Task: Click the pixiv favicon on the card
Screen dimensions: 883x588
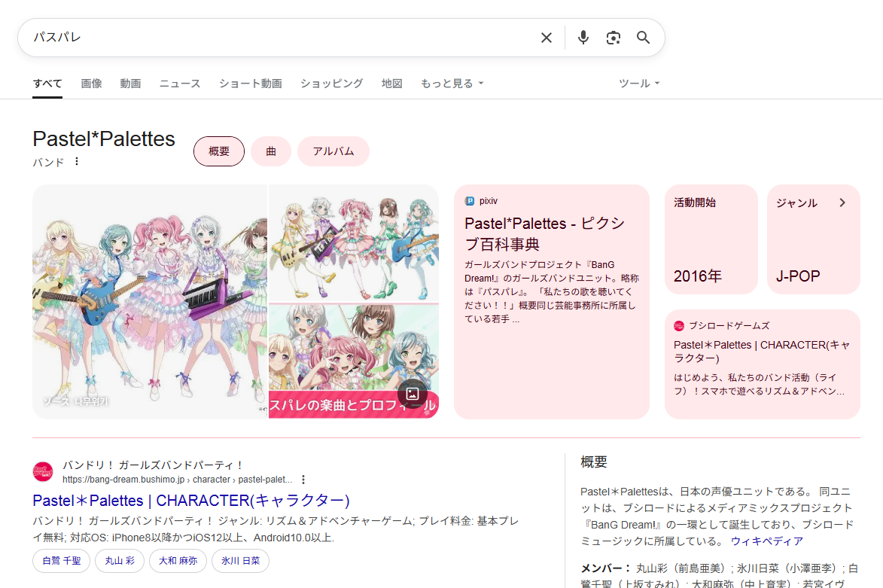Action: click(x=470, y=201)
